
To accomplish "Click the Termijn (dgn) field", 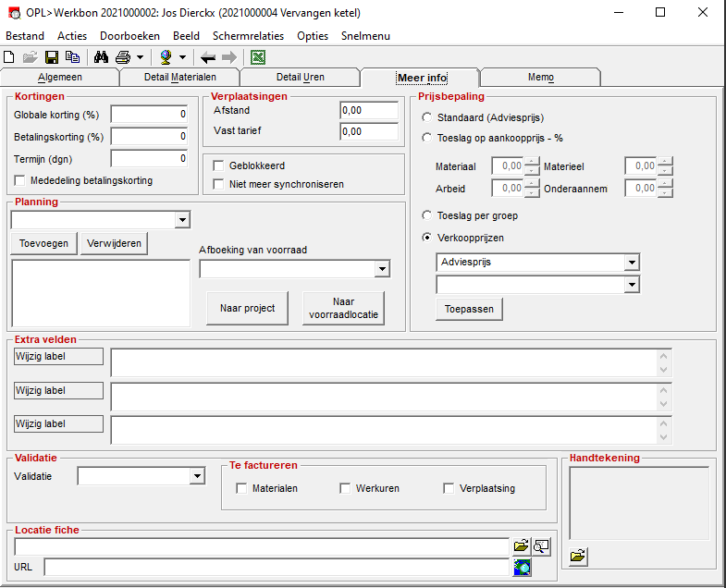I will [x=149, y=159].
